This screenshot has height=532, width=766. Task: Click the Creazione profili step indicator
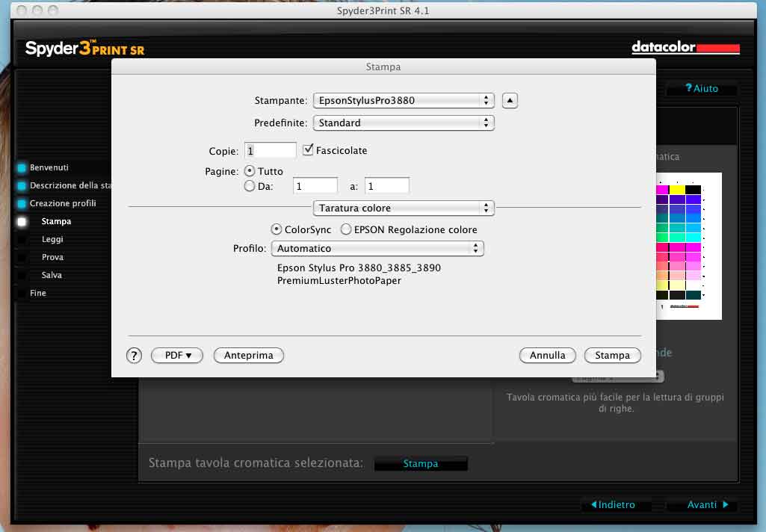coord(22,204)
